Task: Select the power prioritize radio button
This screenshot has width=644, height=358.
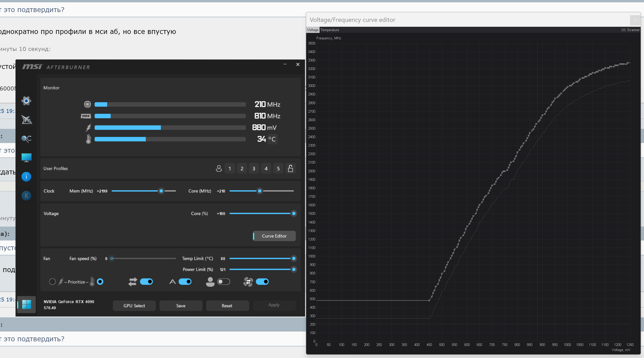Action: tap(52, 282)
